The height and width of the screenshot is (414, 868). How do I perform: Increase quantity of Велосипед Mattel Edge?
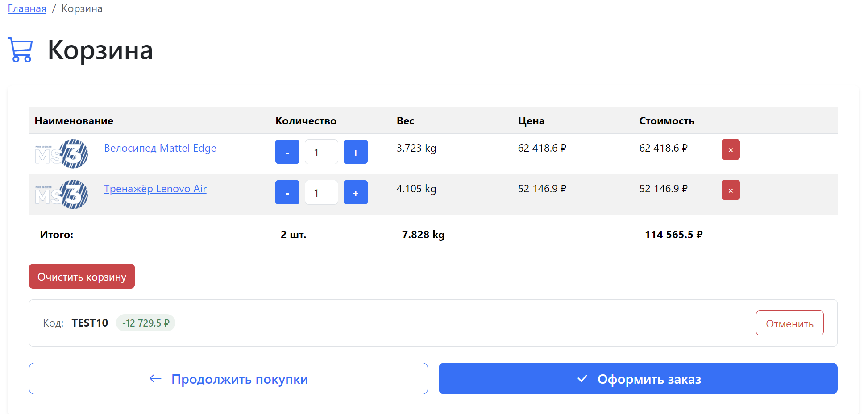click(x=355, y=152)
